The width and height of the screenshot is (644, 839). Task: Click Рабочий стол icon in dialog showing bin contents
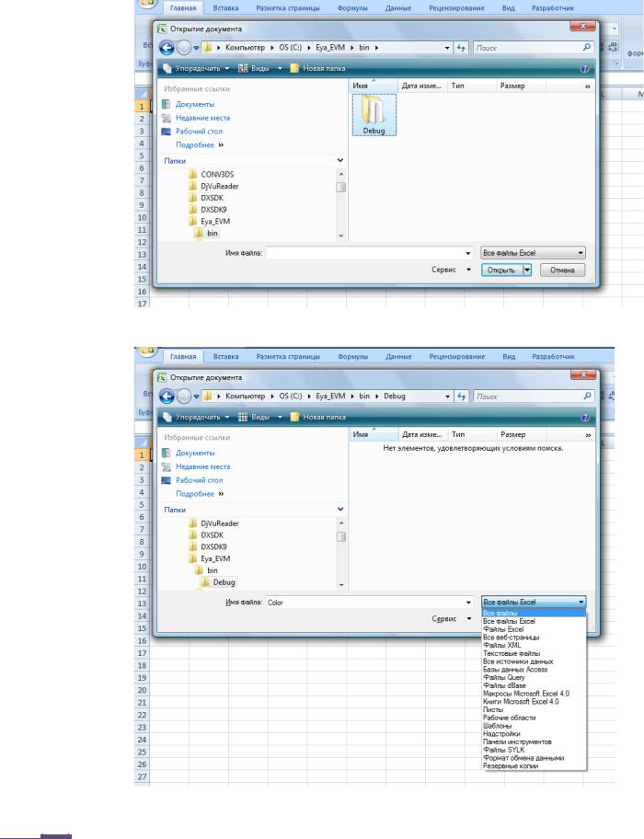[x=167, y=132]
